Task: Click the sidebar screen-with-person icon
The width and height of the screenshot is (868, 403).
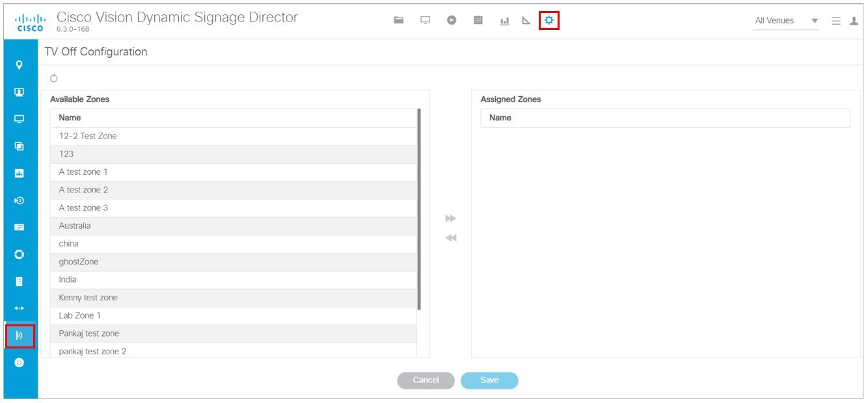Action: pos(20,92)
